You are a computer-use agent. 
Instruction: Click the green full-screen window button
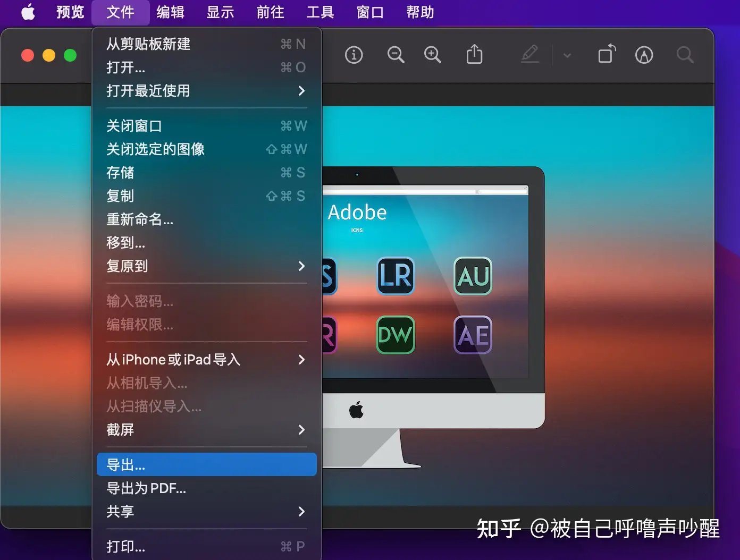(x=70, y=55)
